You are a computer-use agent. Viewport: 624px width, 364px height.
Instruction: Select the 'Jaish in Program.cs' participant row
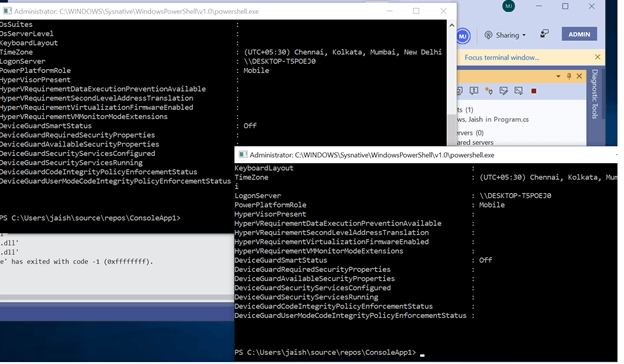493,119
